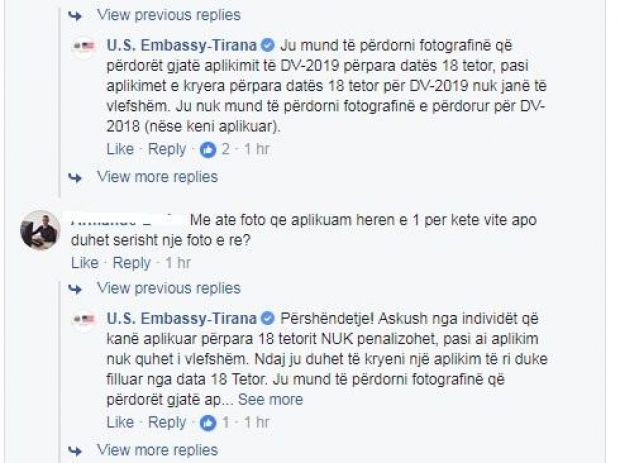620x463 pixels.
Task: Reply to the second U.S. Embassy-Tirana reply
Action: tap(166, 422)
